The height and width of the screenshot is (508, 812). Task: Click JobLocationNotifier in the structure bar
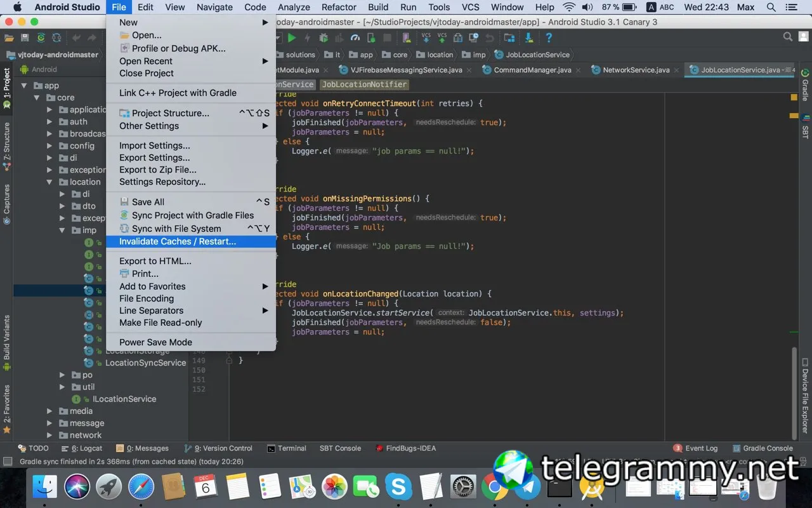click(x=364, y=84)
